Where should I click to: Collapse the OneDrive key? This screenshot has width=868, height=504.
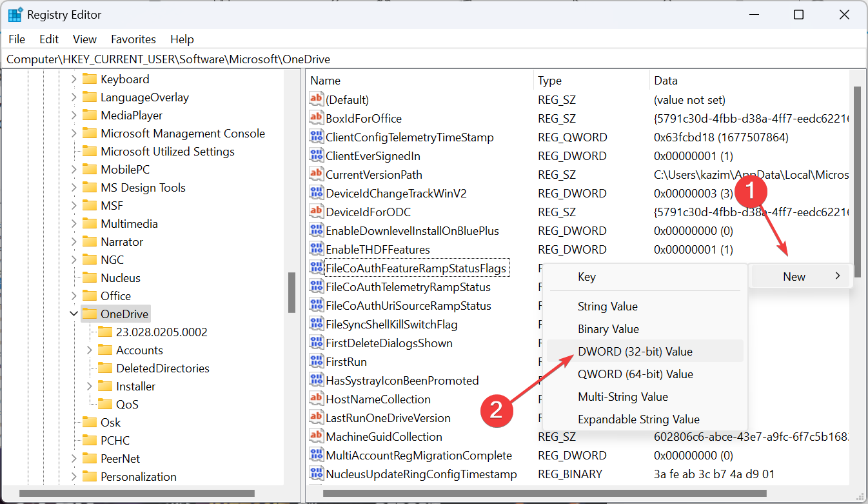point(74,314)
